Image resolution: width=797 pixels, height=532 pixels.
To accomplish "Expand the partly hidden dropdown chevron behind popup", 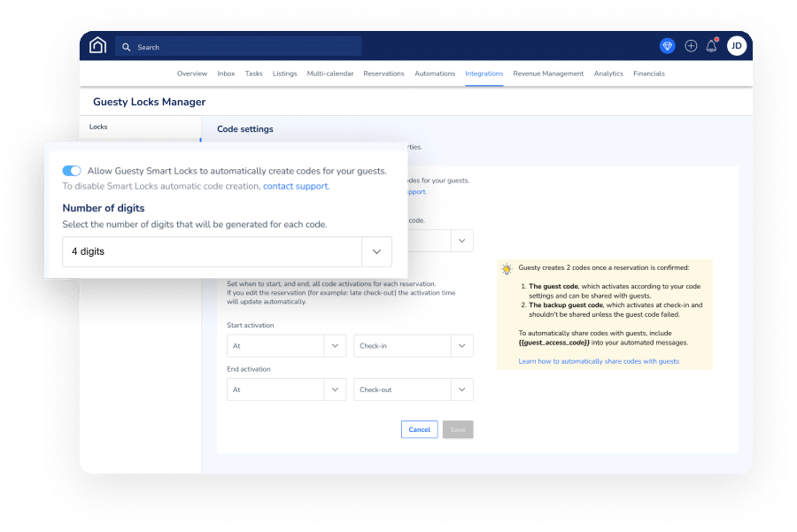I will click(x=461, y=241).
